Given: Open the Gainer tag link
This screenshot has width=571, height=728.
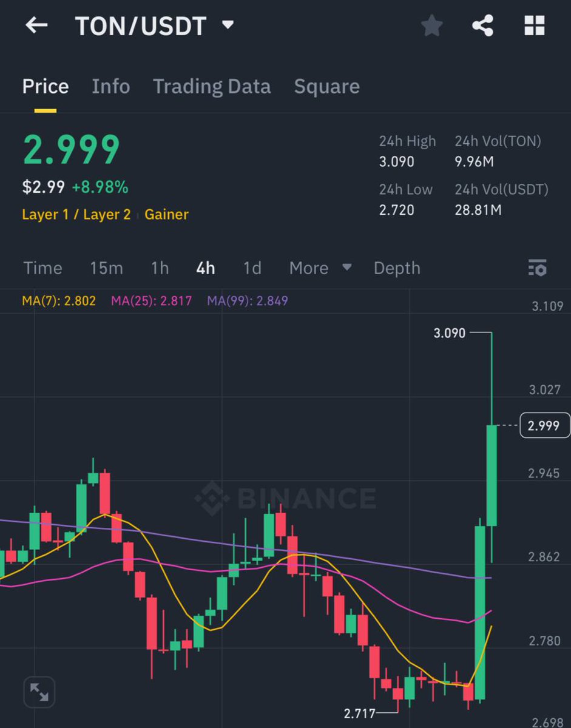Looking at the screenshot, I should click(166, 215).
